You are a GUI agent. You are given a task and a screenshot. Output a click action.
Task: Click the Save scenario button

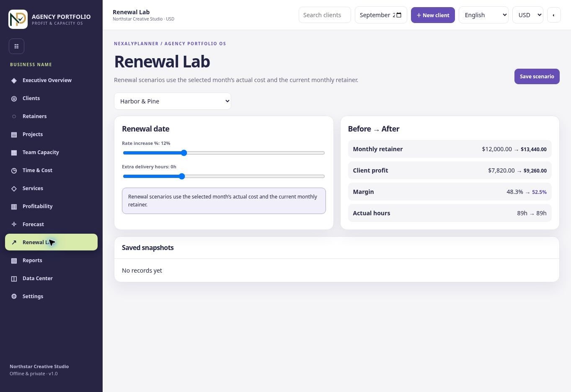[537, 77]
